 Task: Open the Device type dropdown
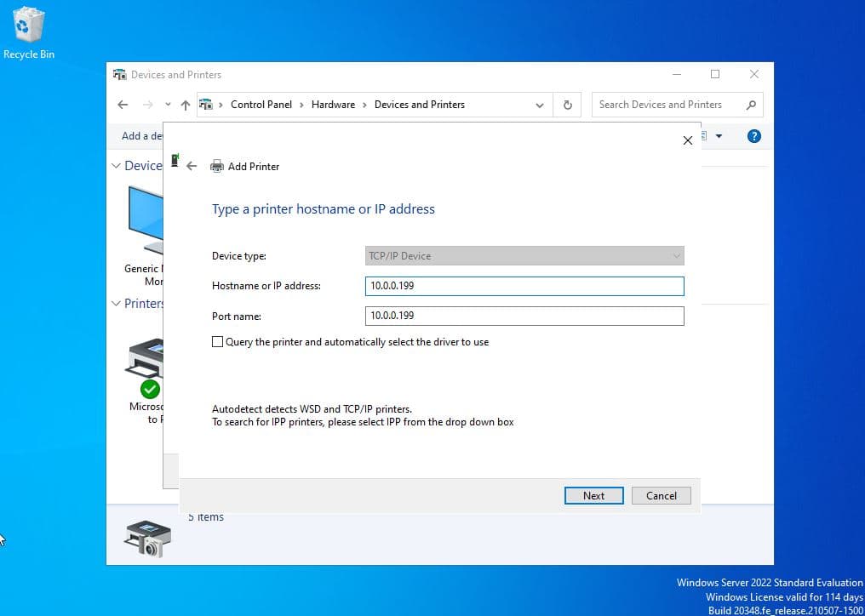click(x=524, y=256)
